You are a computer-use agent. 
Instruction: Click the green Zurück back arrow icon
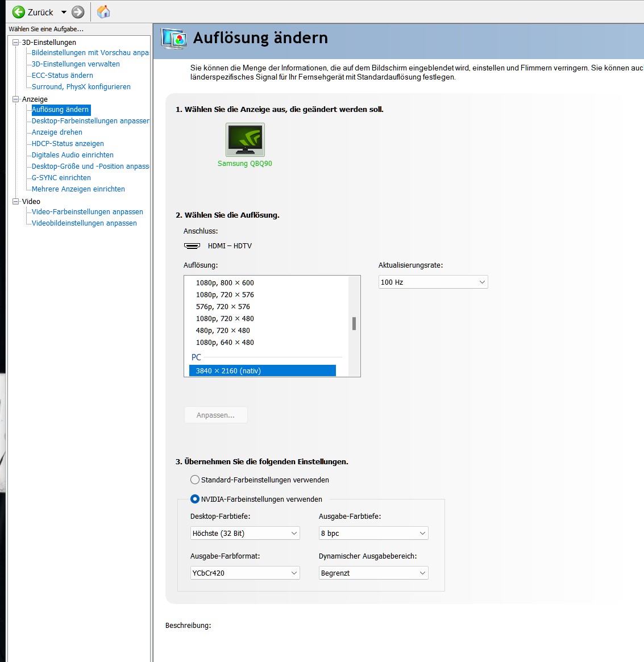point(19,12)
